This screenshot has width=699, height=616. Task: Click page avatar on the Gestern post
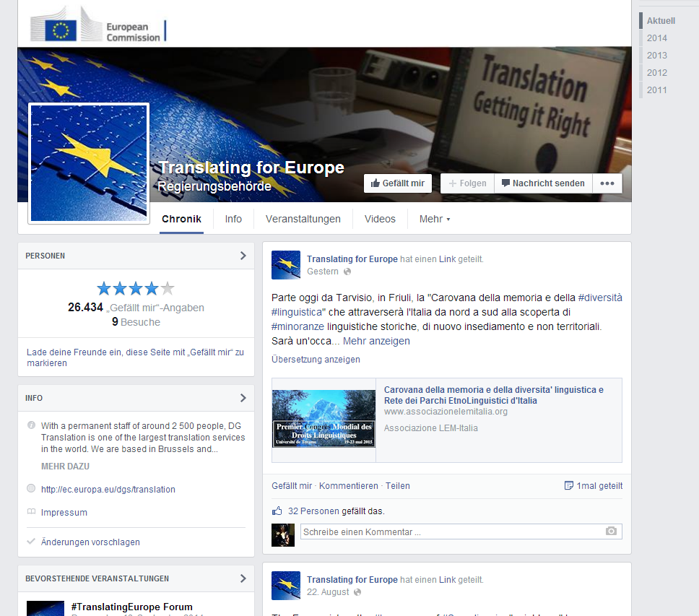point(286,265)
